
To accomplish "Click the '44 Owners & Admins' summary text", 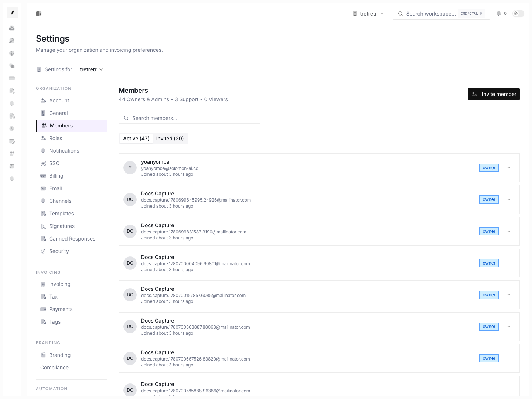I will [144, 99].
